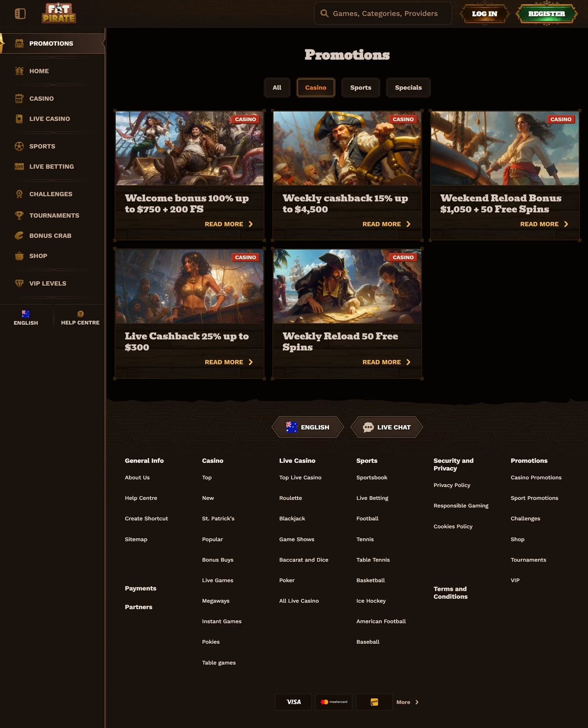Click the Casino slot icon in sidebar
The width and height of the screenshot is (588, 728).
19,98
